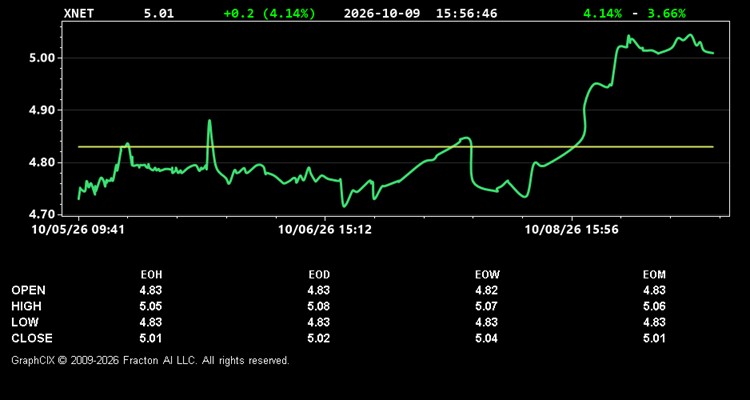This screenshot has width=750, height=400.
Task: Select the EOW column header
Action: point(487,275)
